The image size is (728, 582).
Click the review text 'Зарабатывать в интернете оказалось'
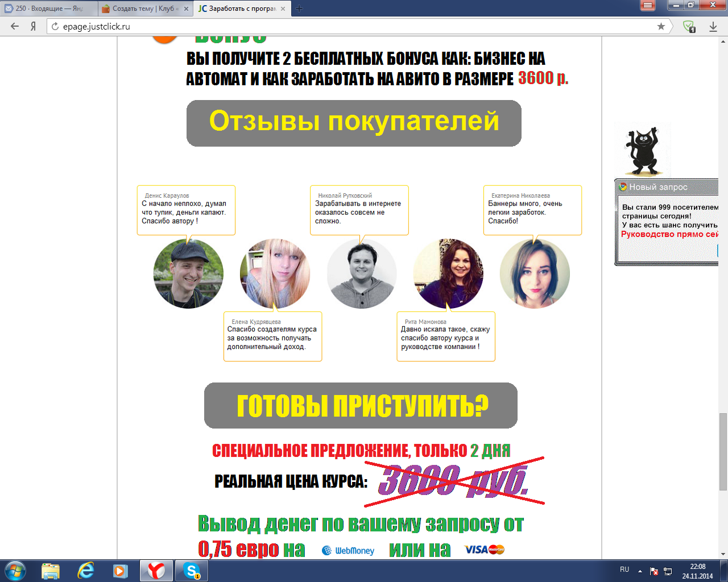(358, 208)
